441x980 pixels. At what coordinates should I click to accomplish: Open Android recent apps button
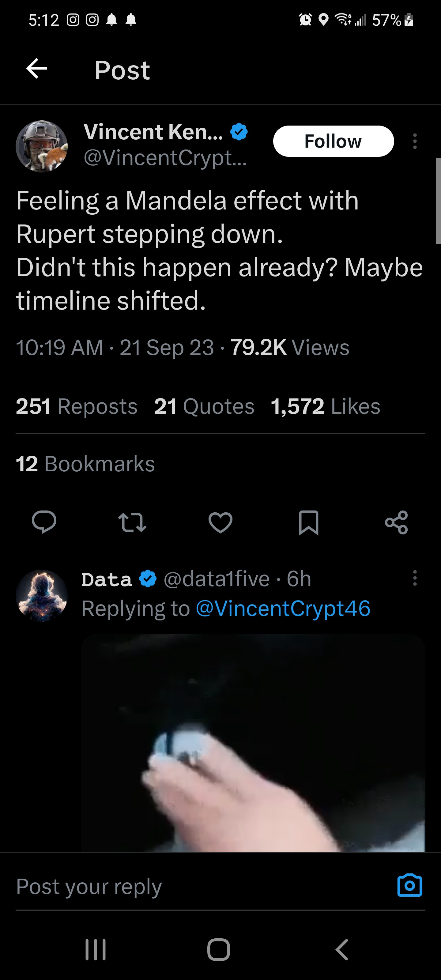pos(96,950)
